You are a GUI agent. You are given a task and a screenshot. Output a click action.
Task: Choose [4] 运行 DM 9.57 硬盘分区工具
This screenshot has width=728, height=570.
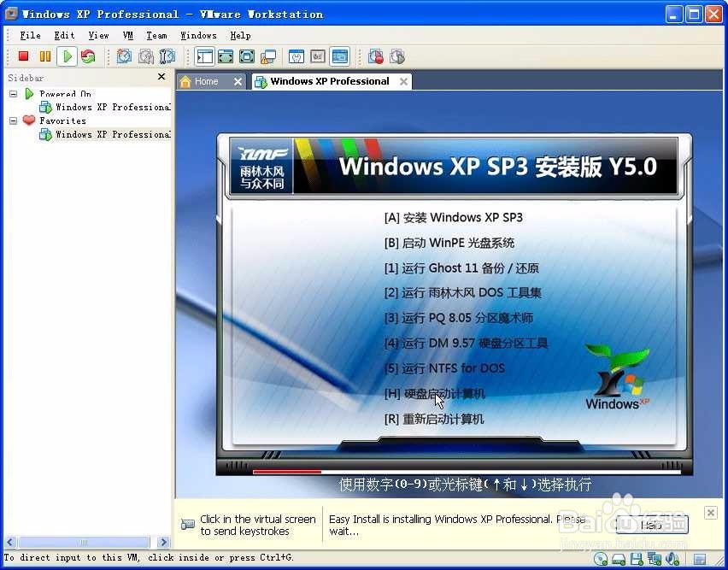[x=466, y=343]
